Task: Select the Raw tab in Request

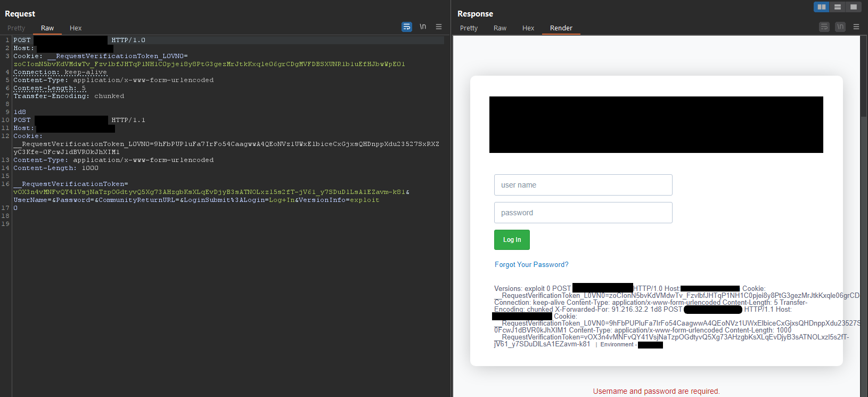Action: coord(47,28)
